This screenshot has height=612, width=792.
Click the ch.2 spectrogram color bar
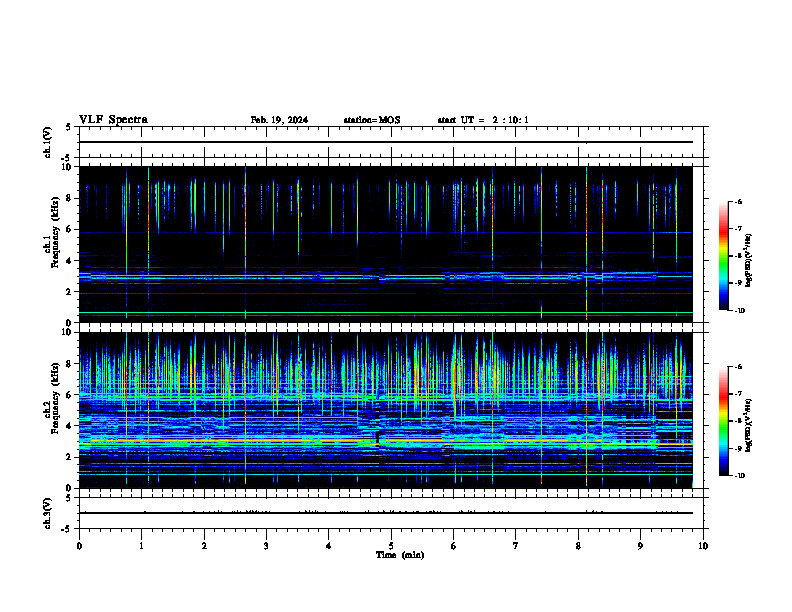tap(723, 421)
